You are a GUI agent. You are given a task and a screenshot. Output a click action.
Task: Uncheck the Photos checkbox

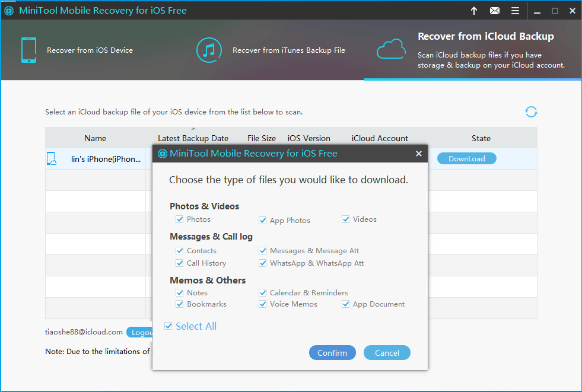pos(180,219)
